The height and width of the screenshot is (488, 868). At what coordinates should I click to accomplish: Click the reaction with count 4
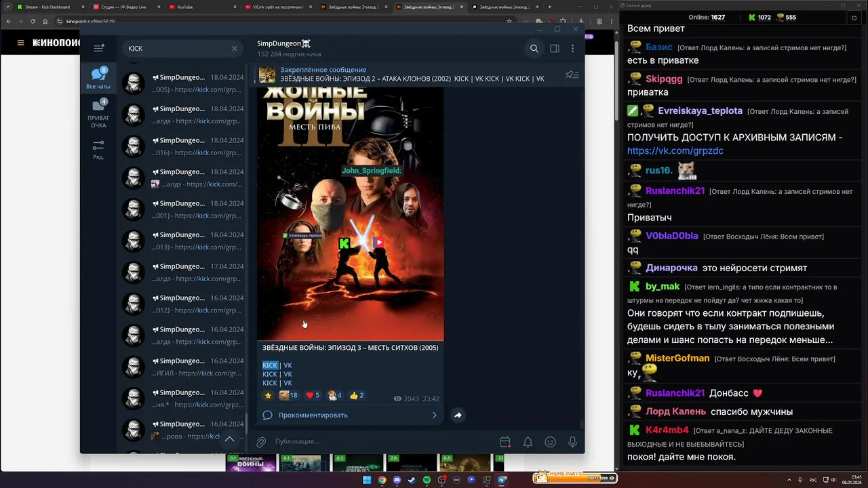pyautogui.click(x=334, y=395)
